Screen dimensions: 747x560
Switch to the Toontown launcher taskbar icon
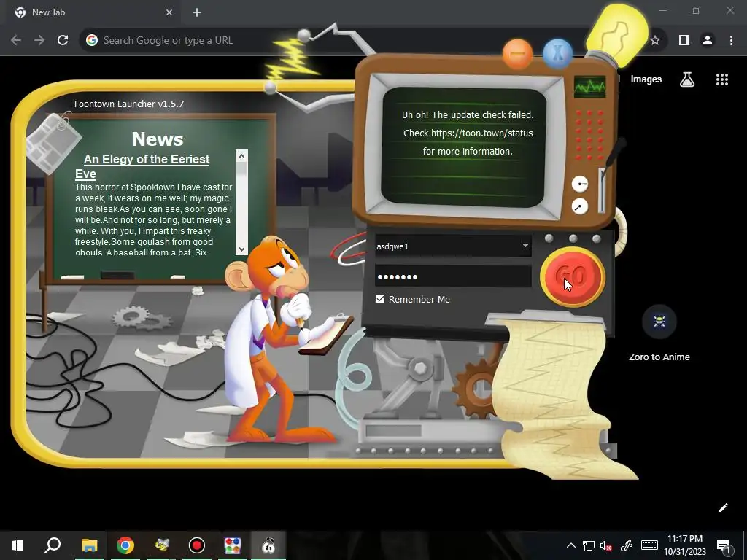(x=268, y=545)
